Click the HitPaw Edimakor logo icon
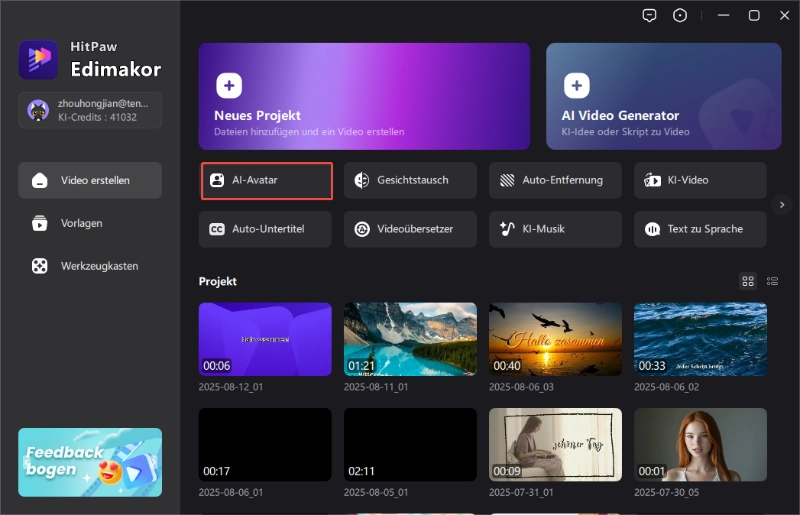This screenshot has height=515, width=800. click(38, 60)
